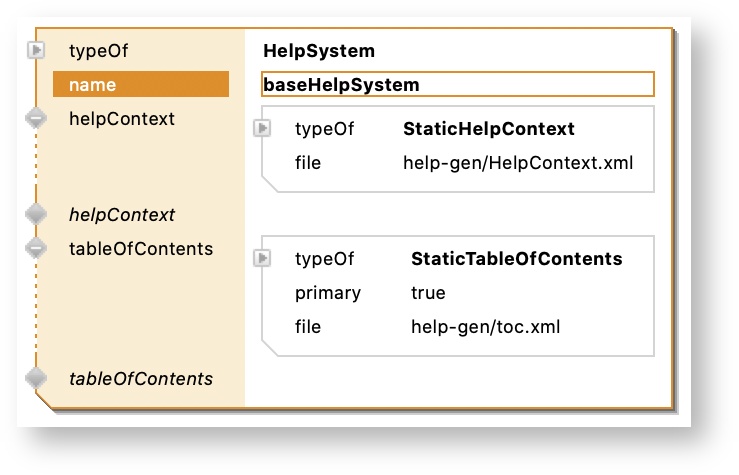Click the baseHelpSystem name input field

[x=457, y=85]
